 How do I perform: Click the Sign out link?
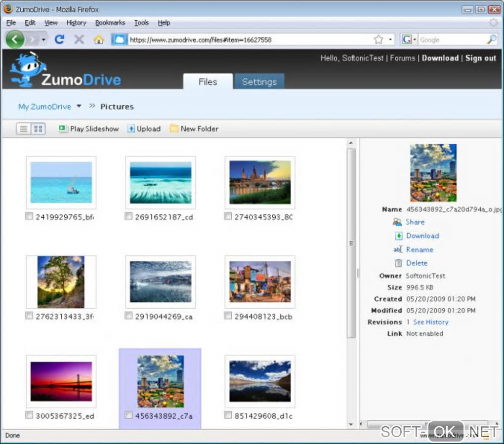tap(481, 58)
